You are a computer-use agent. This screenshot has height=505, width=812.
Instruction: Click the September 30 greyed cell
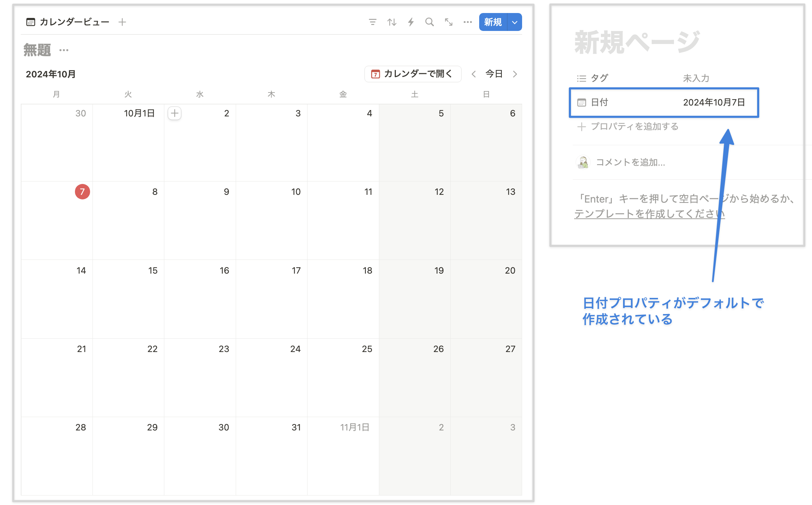click(57, 143)
